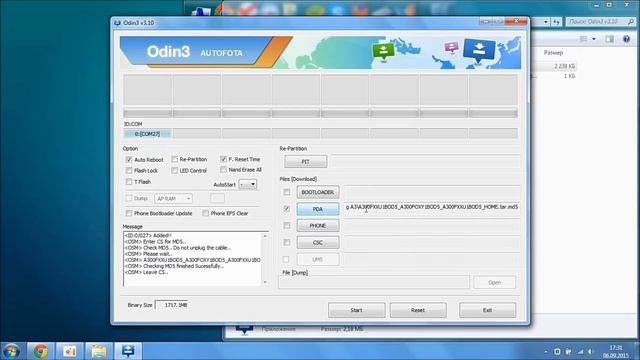Click the blue download bubble in banner
The height and width of the screenshot is (360, 640).
479,51
